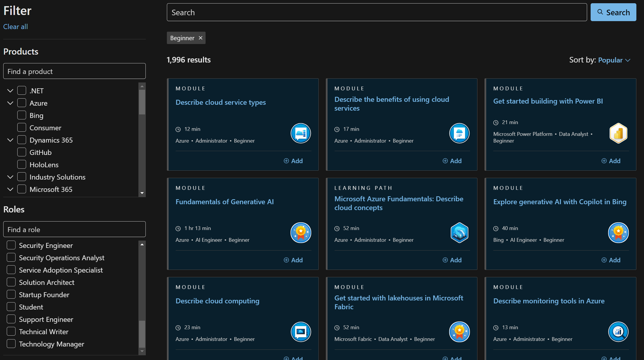
Task: Expand the Azure product group
Action: [10, 103]
